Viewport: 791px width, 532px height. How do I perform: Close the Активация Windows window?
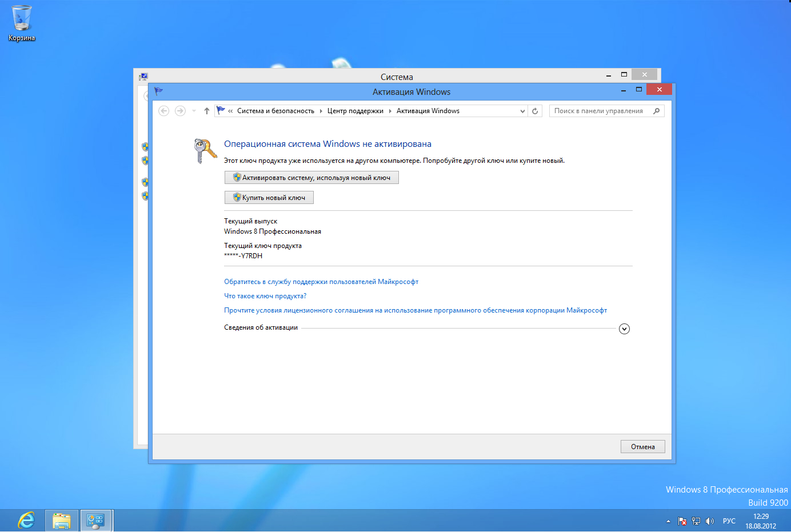660,90
